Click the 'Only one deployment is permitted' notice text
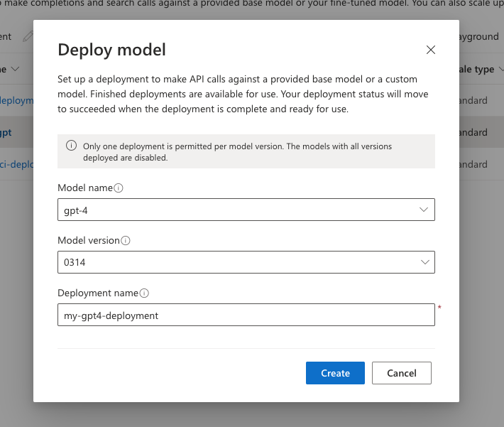The height and width of the screenshot is (427, 504). tap(237, 152)
